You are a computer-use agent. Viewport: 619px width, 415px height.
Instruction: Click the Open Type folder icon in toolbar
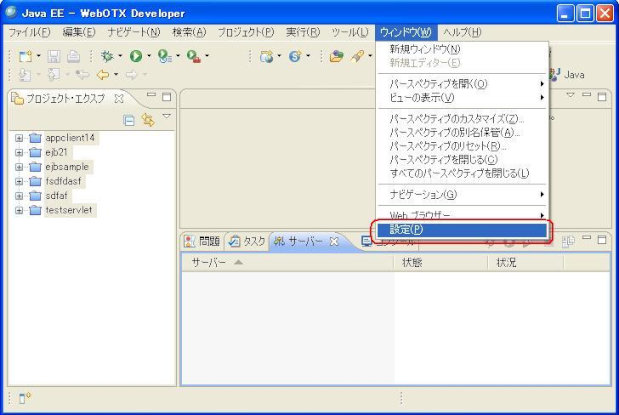[337, 57]
